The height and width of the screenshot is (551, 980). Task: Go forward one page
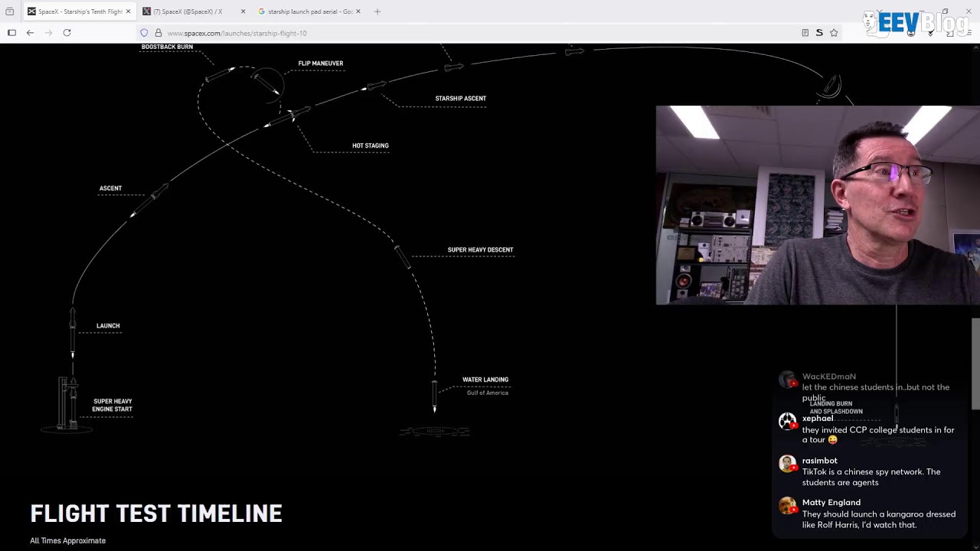point(48,33)
